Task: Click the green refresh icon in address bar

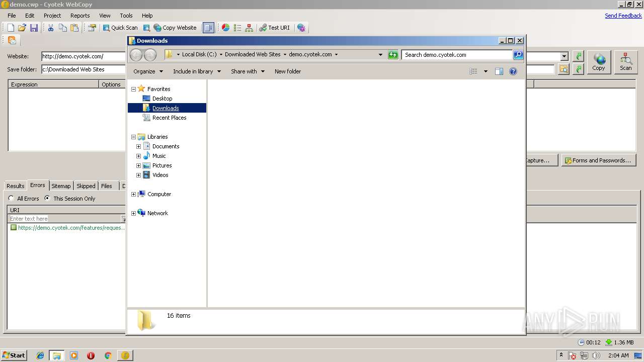Action: (393, 55)
